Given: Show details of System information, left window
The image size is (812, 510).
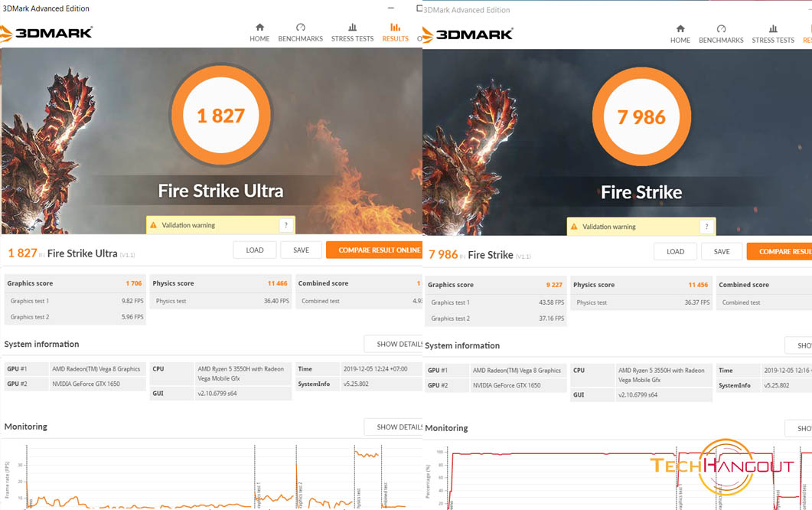Looking at the screenshot, I should [x=393, y=344].
